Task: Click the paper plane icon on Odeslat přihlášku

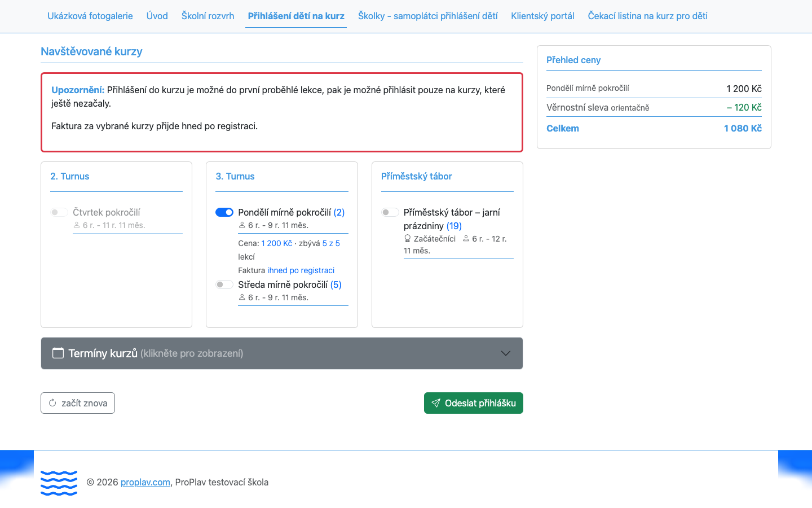Action: point(436,403)
